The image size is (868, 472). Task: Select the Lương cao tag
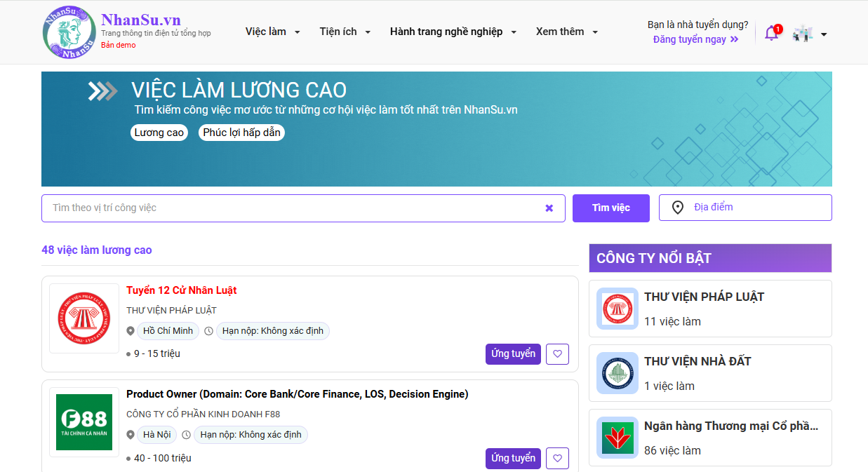click(159, 133)
